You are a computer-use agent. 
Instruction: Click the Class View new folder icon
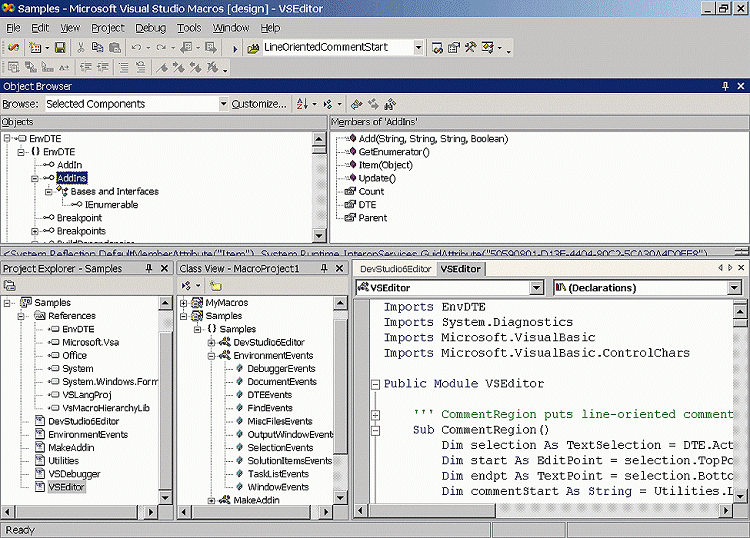216,286
